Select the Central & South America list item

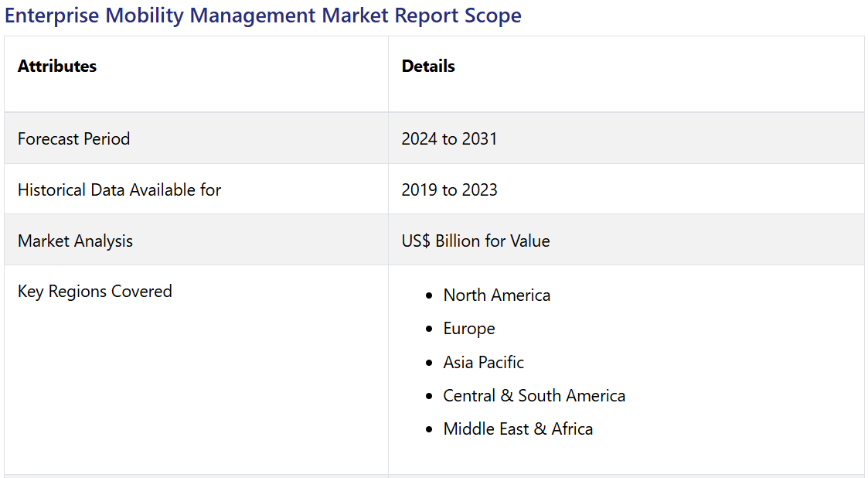click(x=534, y=395)
